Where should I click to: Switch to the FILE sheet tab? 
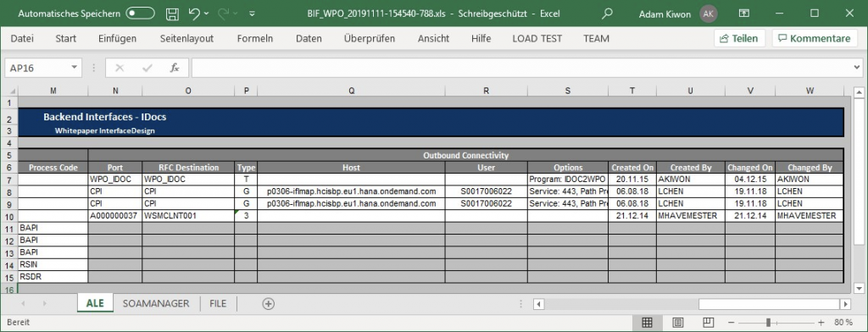point(218,303)
